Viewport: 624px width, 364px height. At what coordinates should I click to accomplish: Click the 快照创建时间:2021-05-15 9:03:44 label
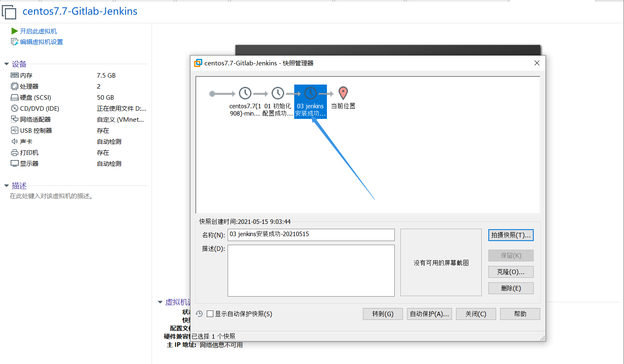tap(245, 221)
